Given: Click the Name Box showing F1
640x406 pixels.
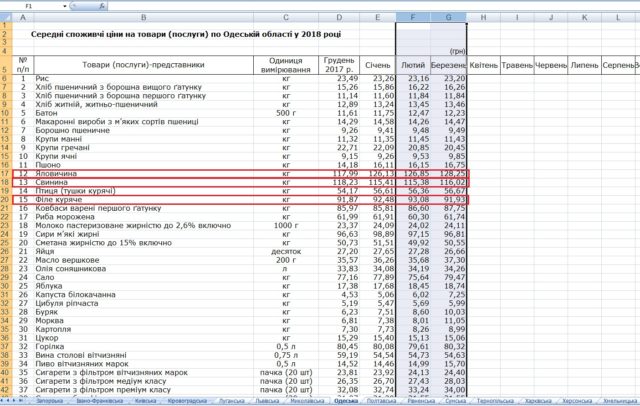Looking at the screenshot, I should click(x=30, y=6).
